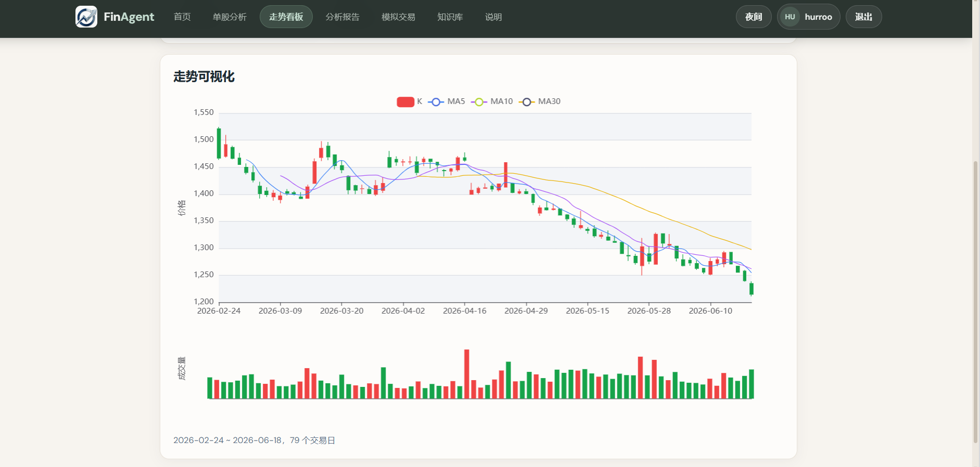Click the 走势可视化 section heading
The width and height of the screenshot is (980, 467).
(x=204, y=77)
